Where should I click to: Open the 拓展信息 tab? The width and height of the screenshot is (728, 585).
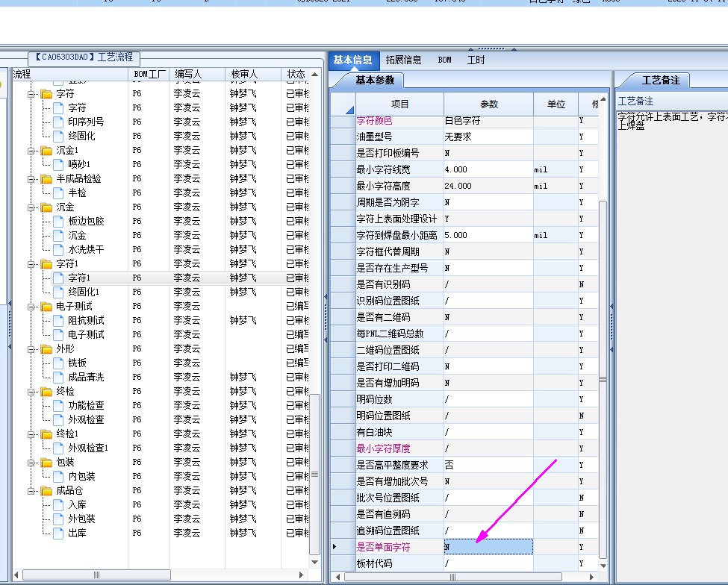403,60
